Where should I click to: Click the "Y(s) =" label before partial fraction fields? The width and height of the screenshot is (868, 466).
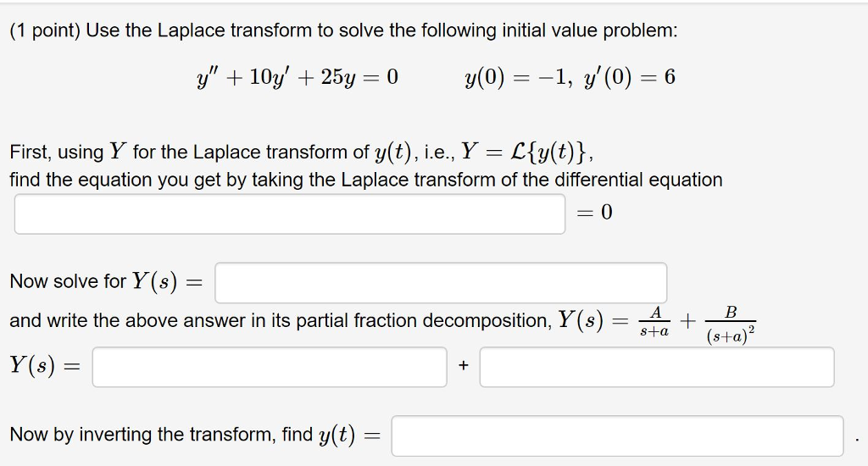(x=45, y=366)
